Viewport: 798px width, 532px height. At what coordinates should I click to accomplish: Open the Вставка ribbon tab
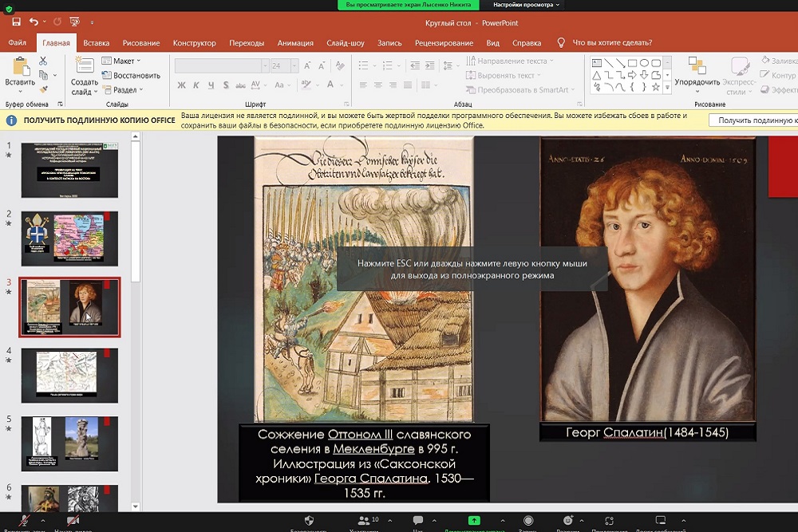tap(97, 43)
